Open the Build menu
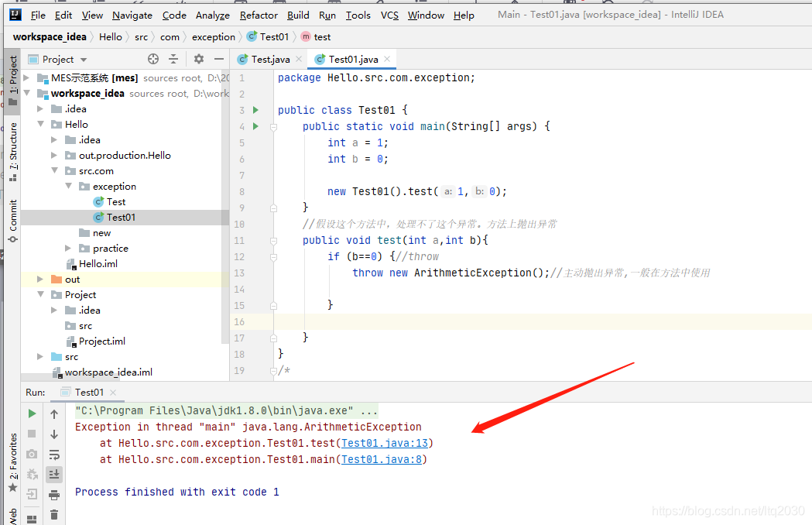Viewport: 812px width, 525px height. (298, 15)
